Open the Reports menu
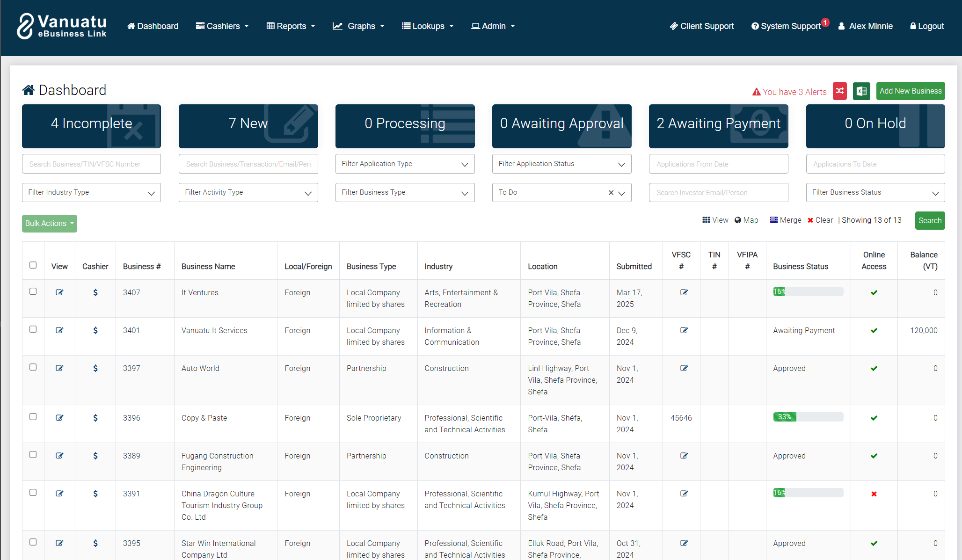 click(291, 26)
